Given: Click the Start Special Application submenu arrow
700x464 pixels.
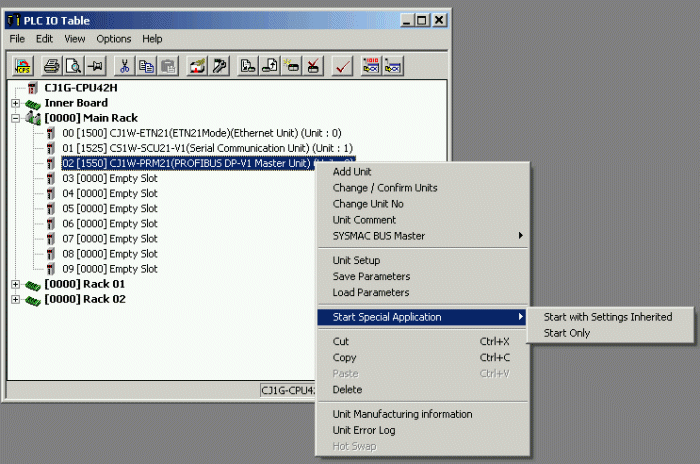Looking at the screenshot, I should coord(520,317).
